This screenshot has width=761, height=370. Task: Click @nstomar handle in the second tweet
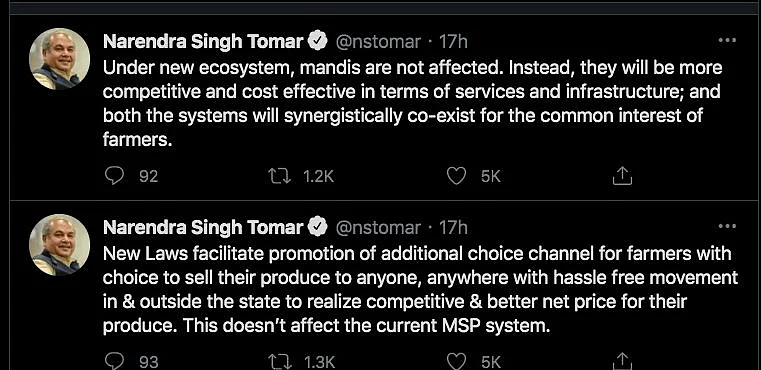coord(378,227)
